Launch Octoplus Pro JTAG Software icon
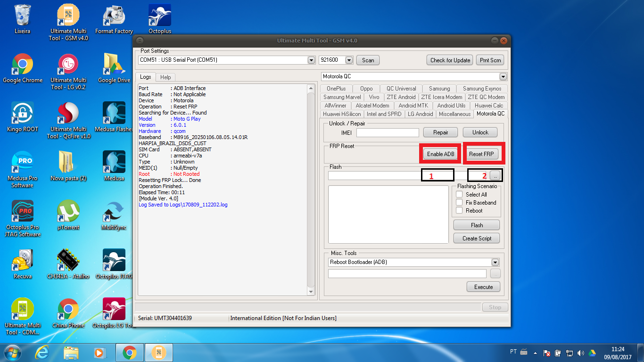The width and height of the screenshot is (644, 362). tap(22, 219)
